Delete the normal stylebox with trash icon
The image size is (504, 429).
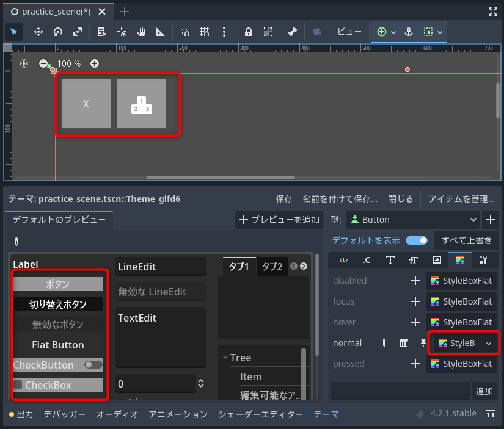[404, 344]
